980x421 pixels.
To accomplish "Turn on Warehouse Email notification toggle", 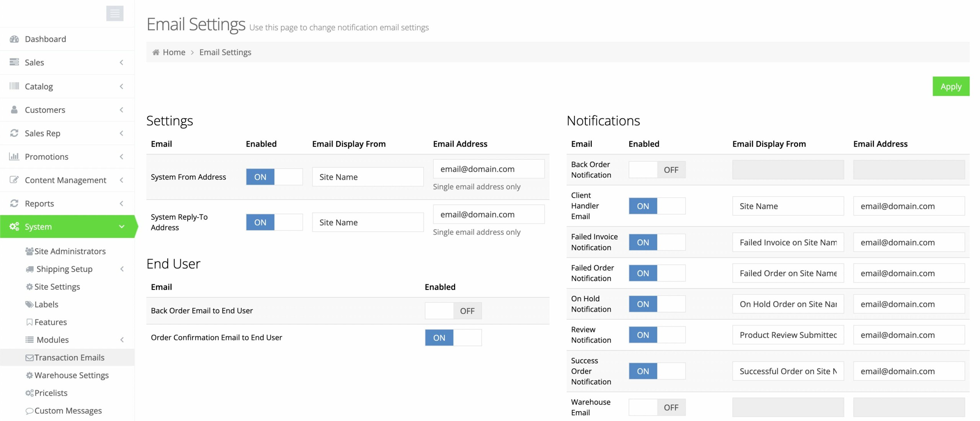I will (657, 407).
